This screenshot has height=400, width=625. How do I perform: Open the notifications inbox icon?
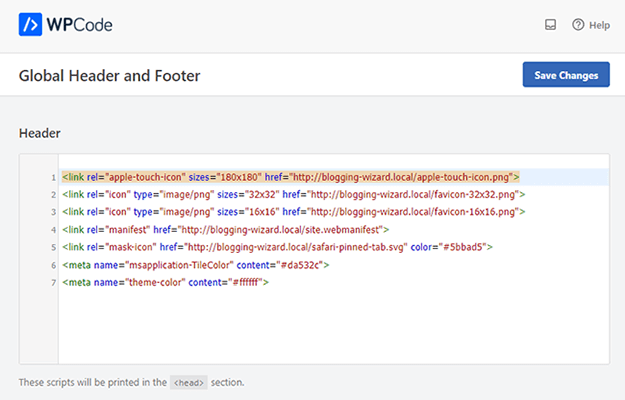pyautogui.click(x=550, y=25)
